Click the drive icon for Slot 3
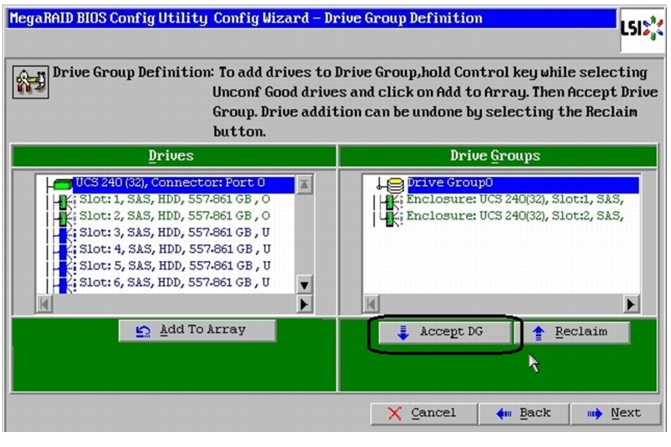 pyautogui.click(x=65, y=234)
